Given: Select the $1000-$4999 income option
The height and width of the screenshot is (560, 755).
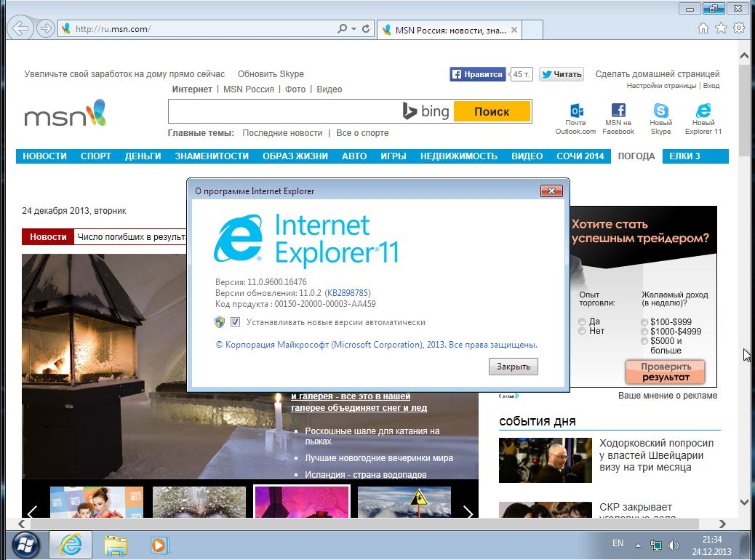Looking at the screenshot, I should pos(644,332).
